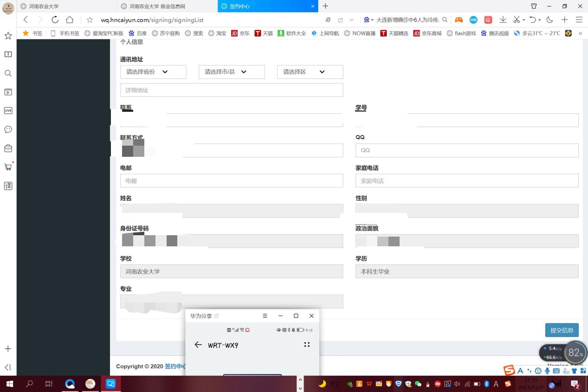The width and height of the screenshot is (588, 392).
Task: Click the browser refresh icon
Action: pyautogui.click(x=55, y=19)
